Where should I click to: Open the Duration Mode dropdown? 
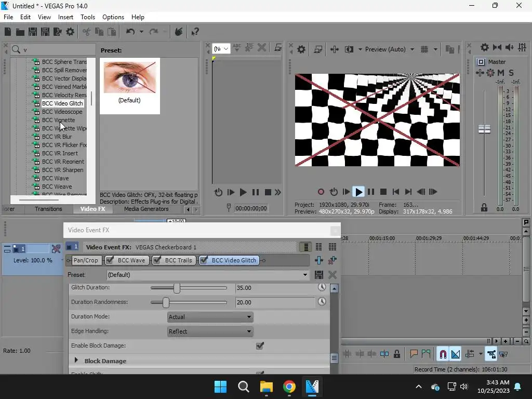210,317
